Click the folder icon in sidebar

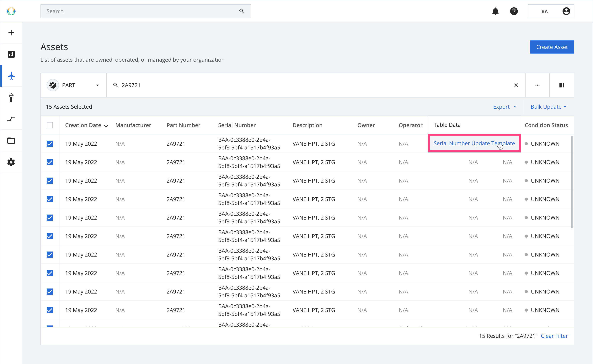click(x=11, y=141)
